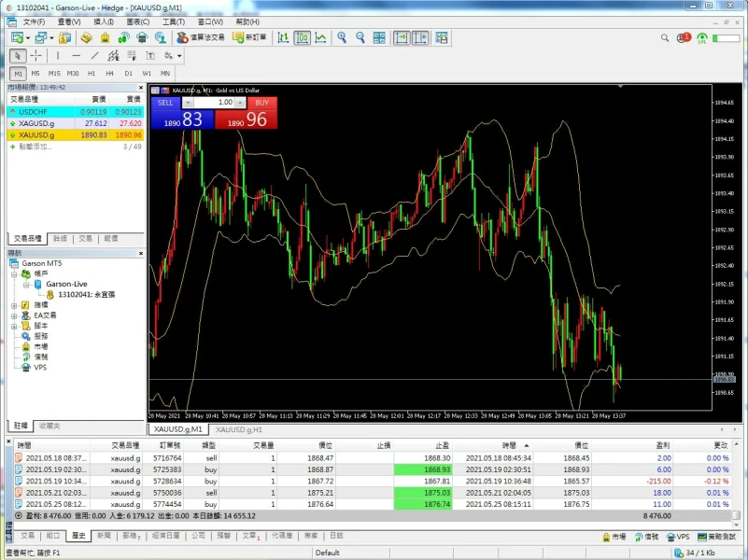Click the horizontal line drawing tool
Image resolution: width=748 pixels, height=560 pixels.
click(76, 56)
